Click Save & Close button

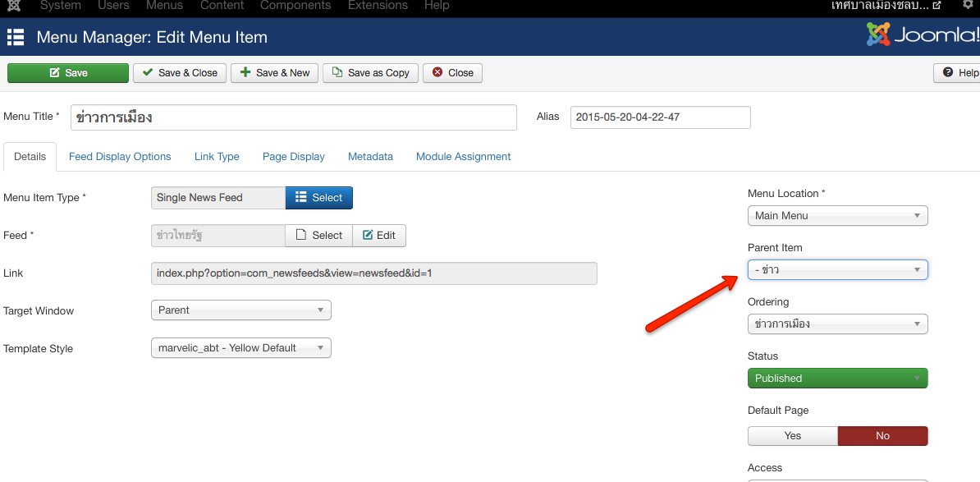click(x=180, y=73)
